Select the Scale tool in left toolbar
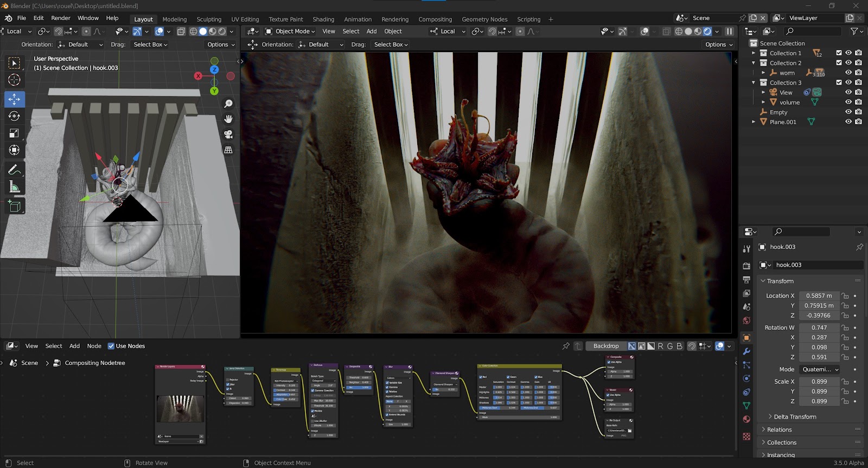 coord(15,133)
